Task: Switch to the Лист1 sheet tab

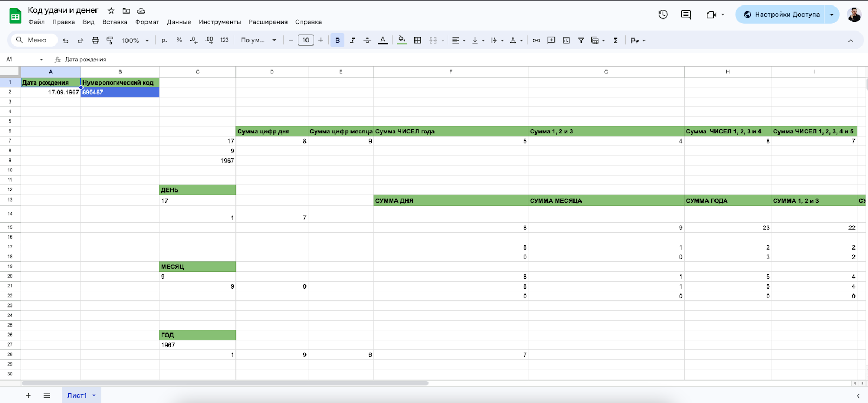Action: (x=77, y=395)
